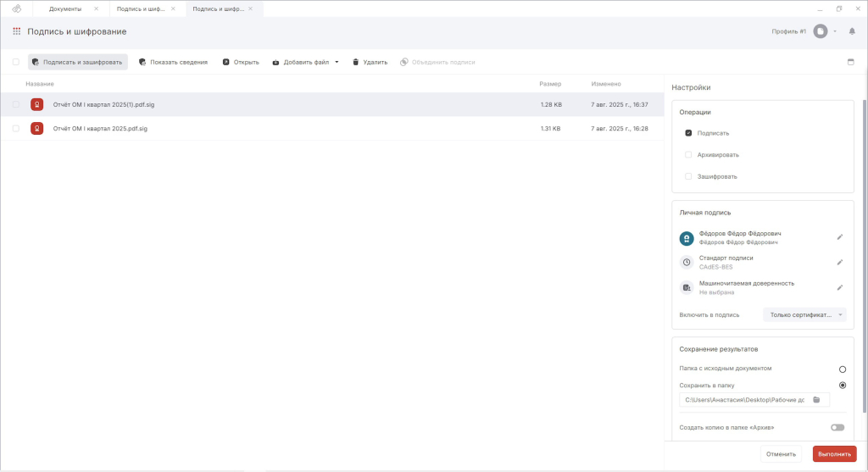This screenshot has height=472, width=868.
Task: Browse for save folder with folder icon
Action: (816, 400)
